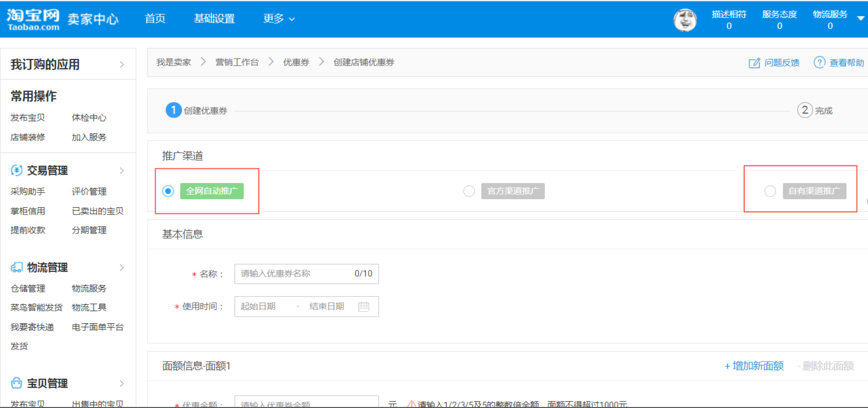Click the 物流管理 truck icon
Screen dimensions: 868x408
16,267
